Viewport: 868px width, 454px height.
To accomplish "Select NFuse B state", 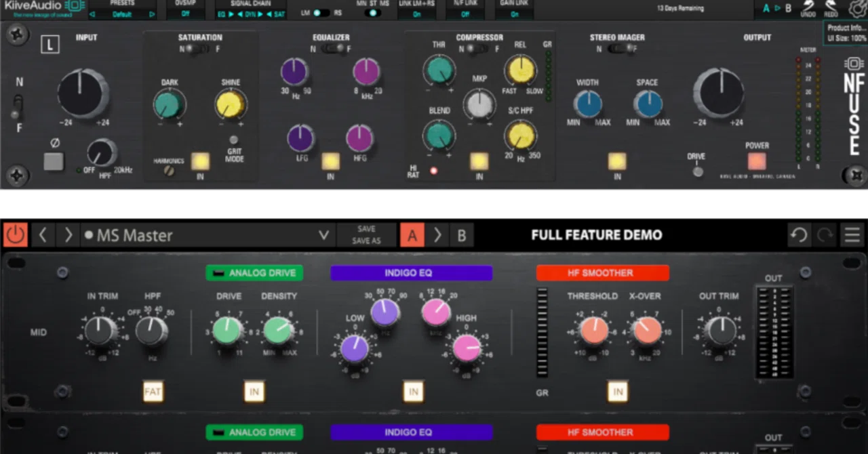I will click(788, 8).
